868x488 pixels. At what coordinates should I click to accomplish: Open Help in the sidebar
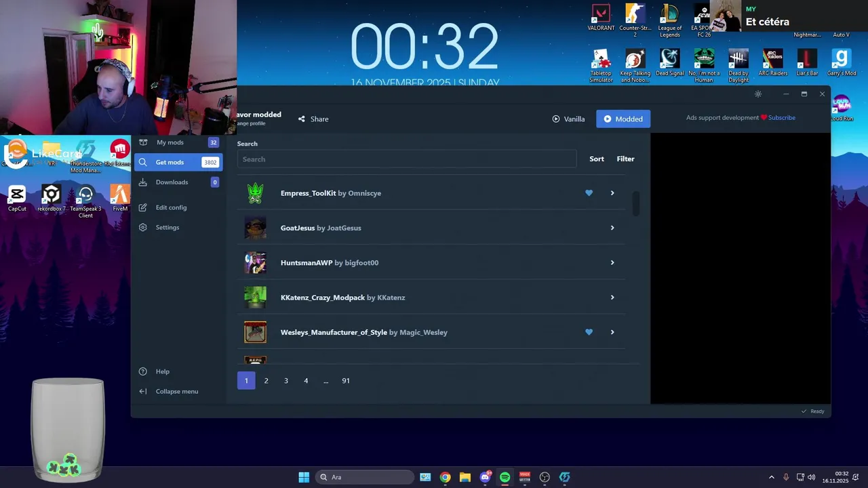[x=178, y=371]
